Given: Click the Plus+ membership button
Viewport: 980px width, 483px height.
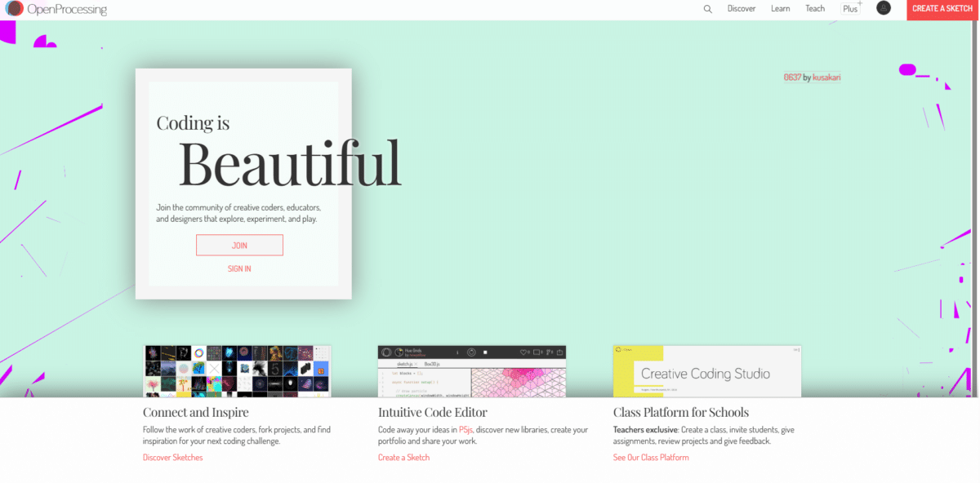Looking at the screenshot, I should click(x=852, y=9).
